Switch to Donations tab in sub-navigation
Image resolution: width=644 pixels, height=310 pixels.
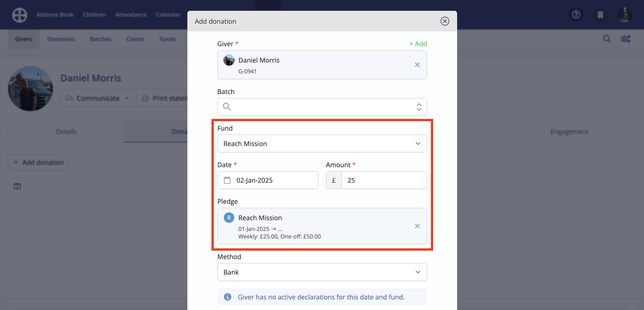(61, 39)
